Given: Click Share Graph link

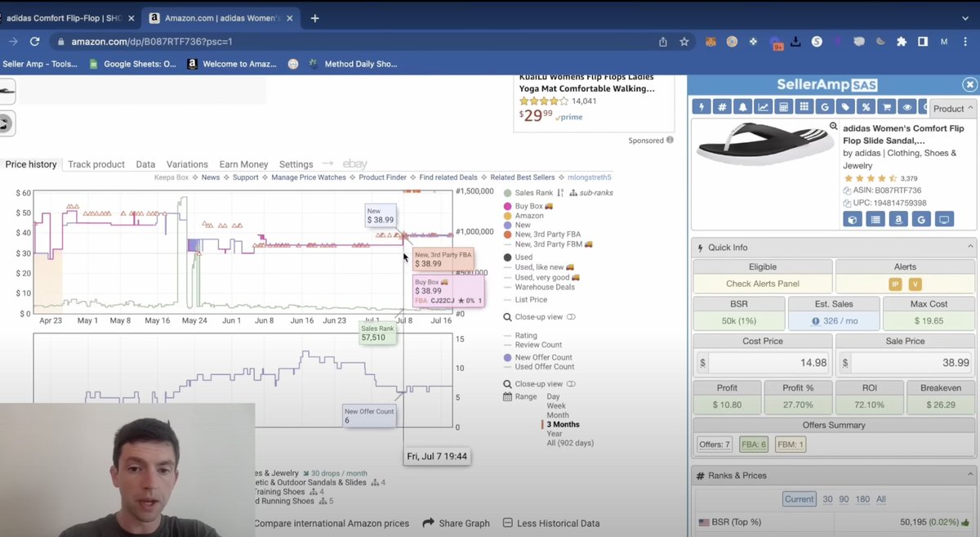Looking at the screenshot, I should [457, 523].
